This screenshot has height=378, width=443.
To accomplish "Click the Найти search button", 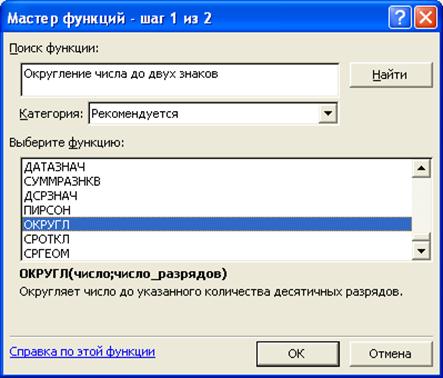I will click(x=391, y=75).
